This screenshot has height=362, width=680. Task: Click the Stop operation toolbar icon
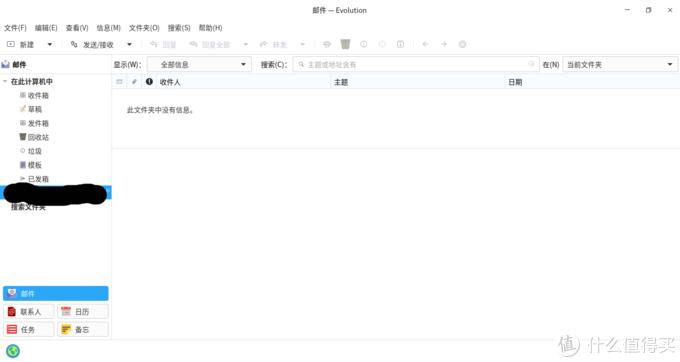click(462, 44)
